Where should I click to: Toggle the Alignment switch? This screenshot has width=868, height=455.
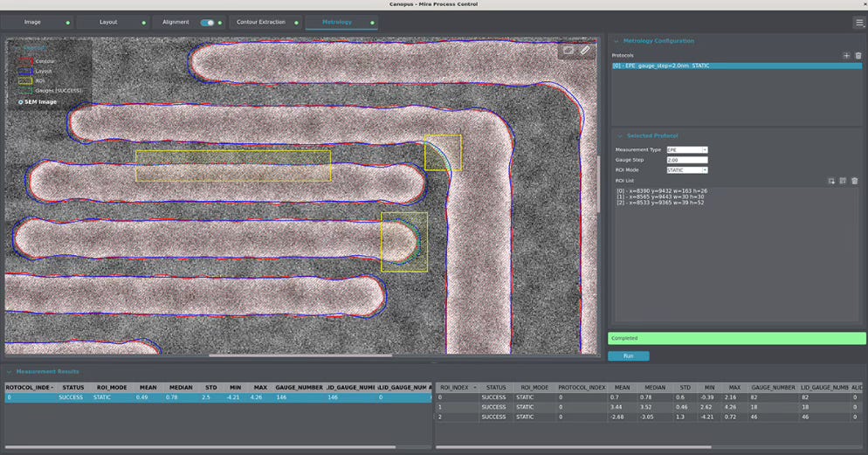coord(207,23)
